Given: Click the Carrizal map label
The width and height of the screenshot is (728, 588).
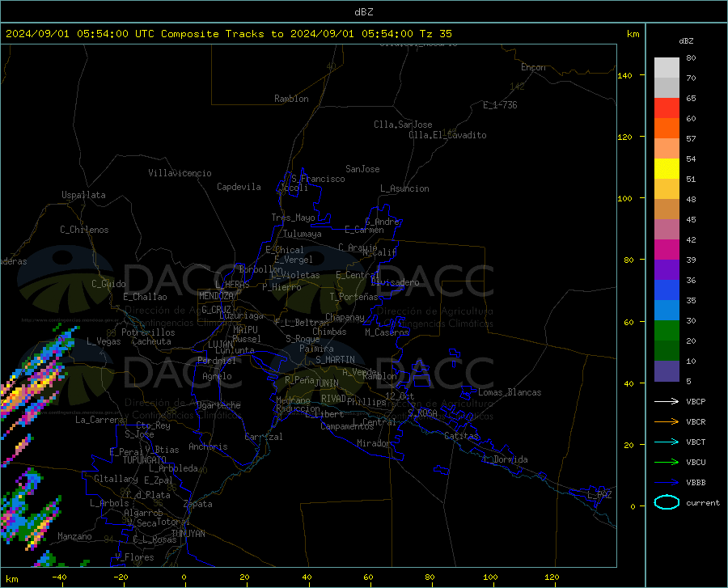Looking at the screenshot, I should [263, 437].
